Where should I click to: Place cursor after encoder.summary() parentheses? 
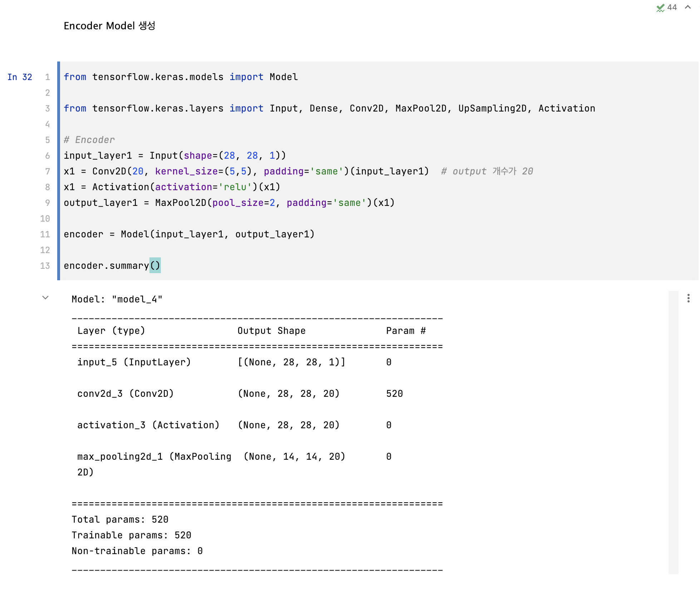coord(161,266)
